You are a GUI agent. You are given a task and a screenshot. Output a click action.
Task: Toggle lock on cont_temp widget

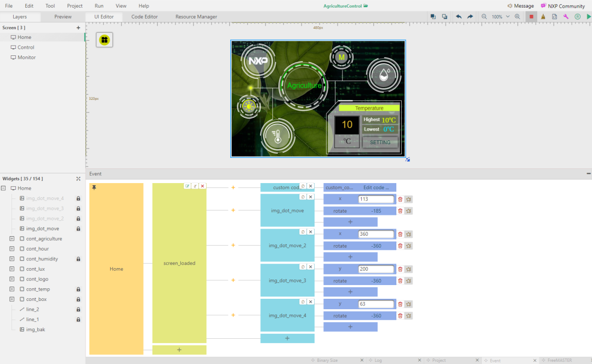[x=78, y=289]
